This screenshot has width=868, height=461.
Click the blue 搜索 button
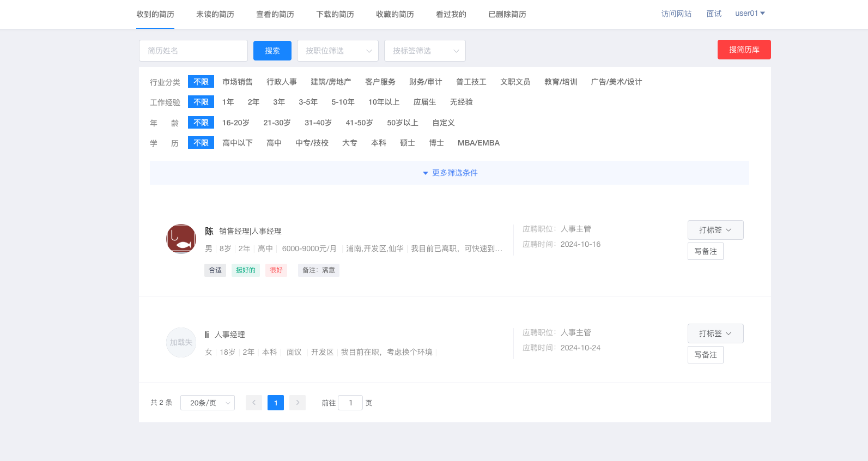(272, 51)
